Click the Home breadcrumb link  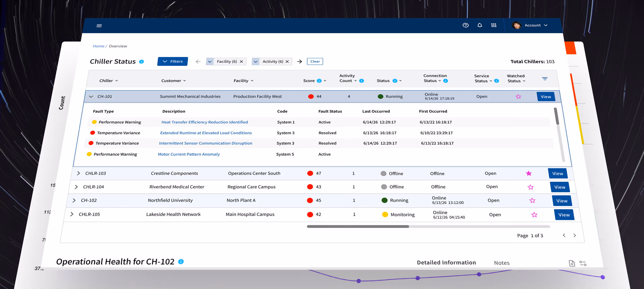pyautogui.click(x=98, y=46)
